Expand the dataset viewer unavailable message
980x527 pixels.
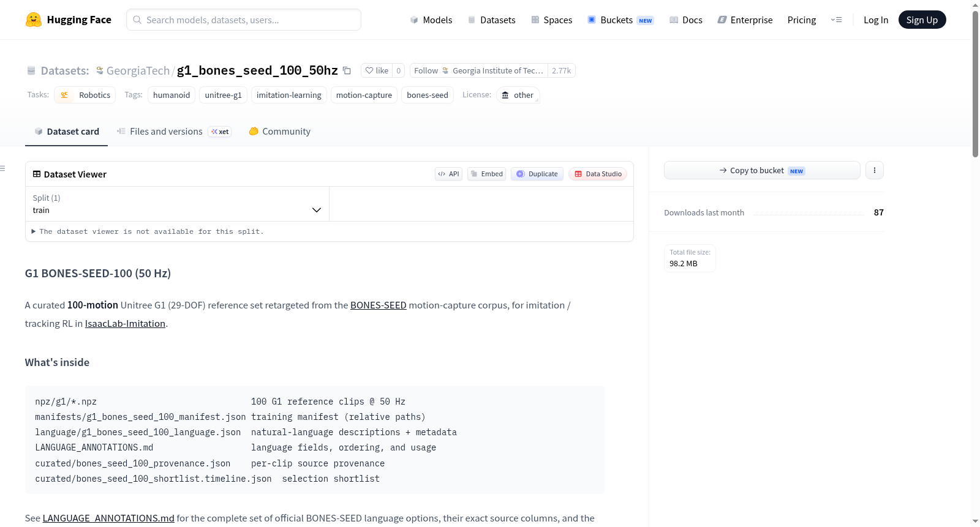148,231
